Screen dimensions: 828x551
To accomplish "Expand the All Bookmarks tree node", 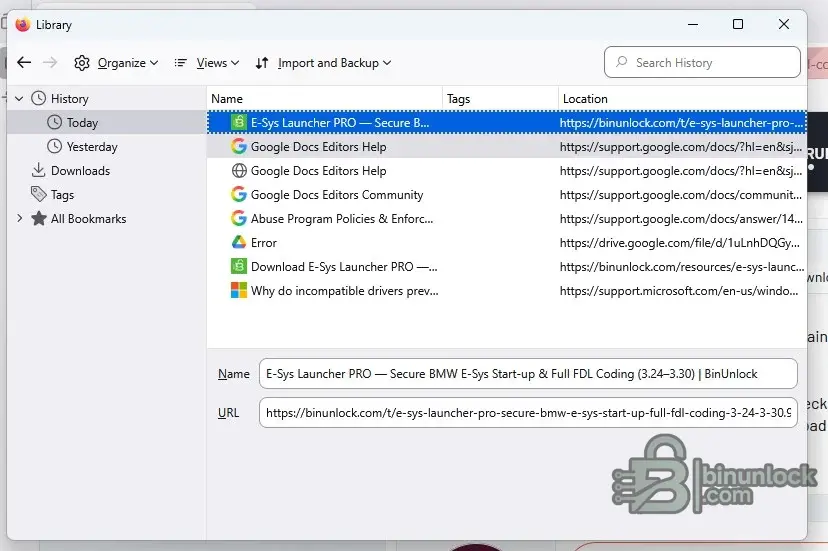I will (x=19, y=219).
